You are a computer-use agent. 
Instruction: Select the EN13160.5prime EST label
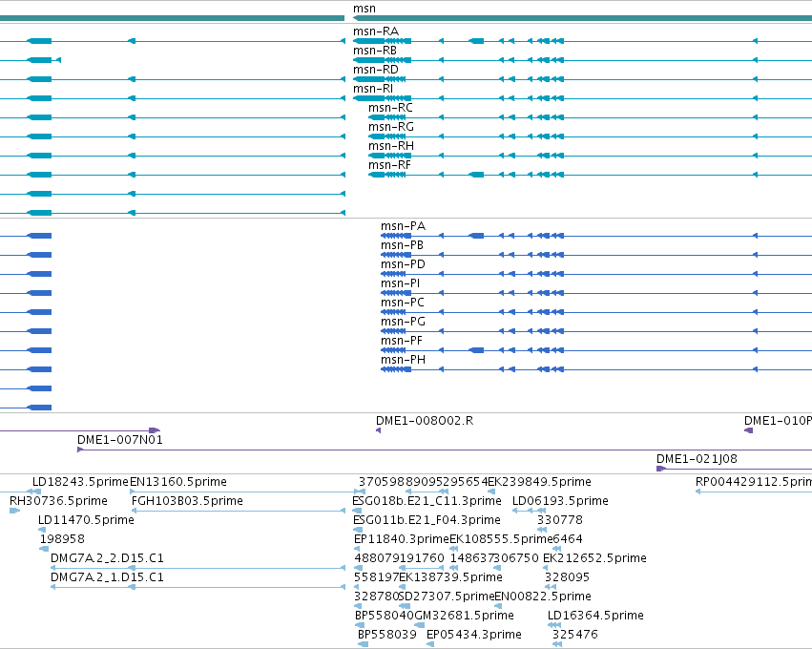point(178,482)
